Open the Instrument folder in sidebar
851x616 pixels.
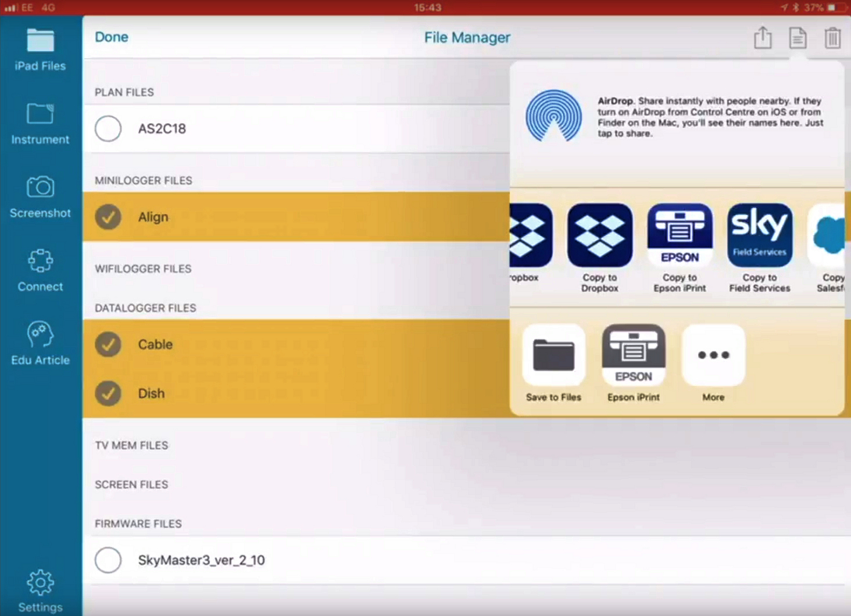pos(40,123)
